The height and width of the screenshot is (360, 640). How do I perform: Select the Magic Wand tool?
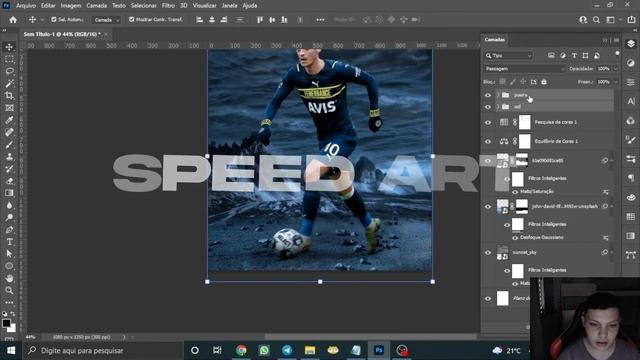pos(9,84)
